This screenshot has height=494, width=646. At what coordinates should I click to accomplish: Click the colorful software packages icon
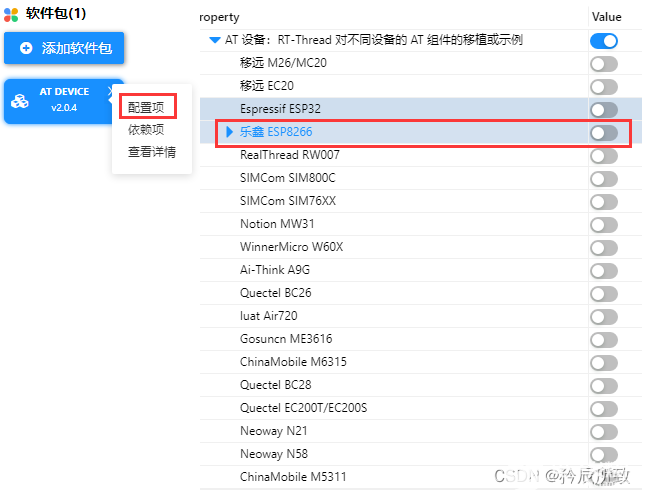[x=11, y=14]
